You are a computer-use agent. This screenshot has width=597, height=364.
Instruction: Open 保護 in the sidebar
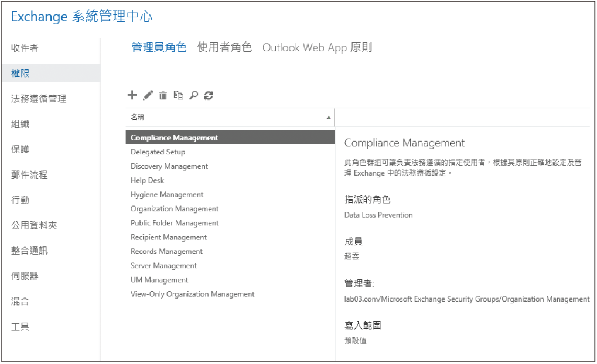tap(20, 149)
